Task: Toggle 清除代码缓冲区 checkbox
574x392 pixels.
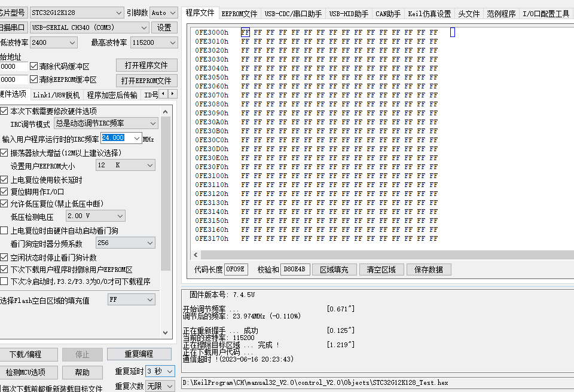Action: 33,66
